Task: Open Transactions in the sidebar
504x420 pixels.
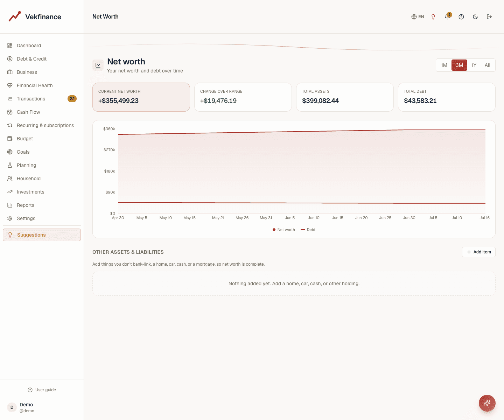Action: (42, 99)
